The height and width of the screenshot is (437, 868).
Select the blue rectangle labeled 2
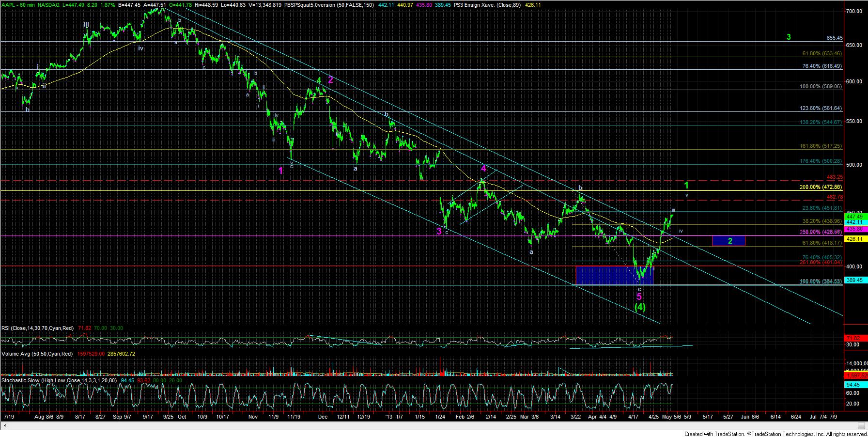[x=728, y=241]
